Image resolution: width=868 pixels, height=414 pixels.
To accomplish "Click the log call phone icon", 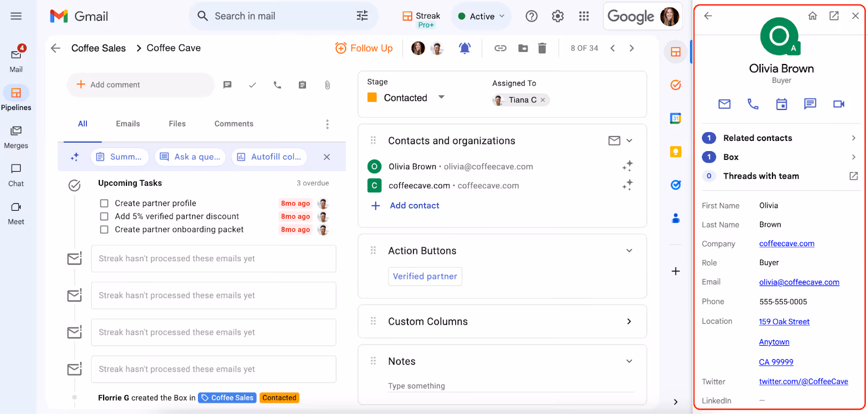I will coord(277,85).
